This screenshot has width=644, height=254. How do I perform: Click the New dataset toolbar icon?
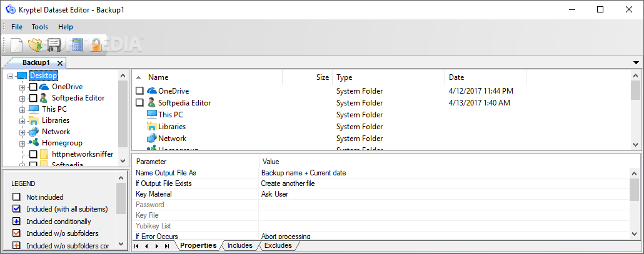point(16,45)
